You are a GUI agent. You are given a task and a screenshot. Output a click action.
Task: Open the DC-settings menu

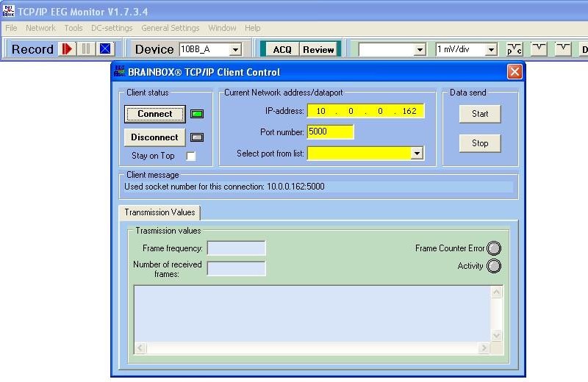112,28
